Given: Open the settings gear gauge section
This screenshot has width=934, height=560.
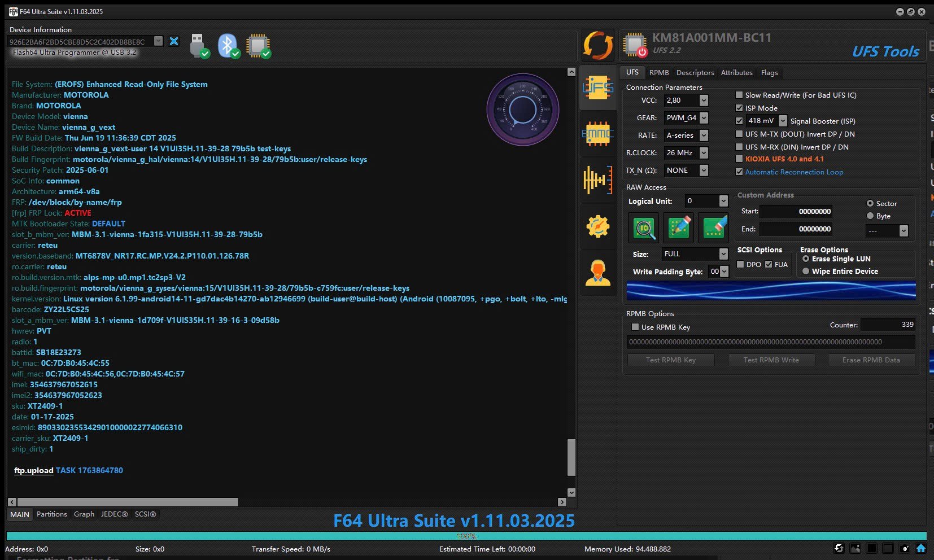Looking at the screenshot, I should (x=598, y=226).
